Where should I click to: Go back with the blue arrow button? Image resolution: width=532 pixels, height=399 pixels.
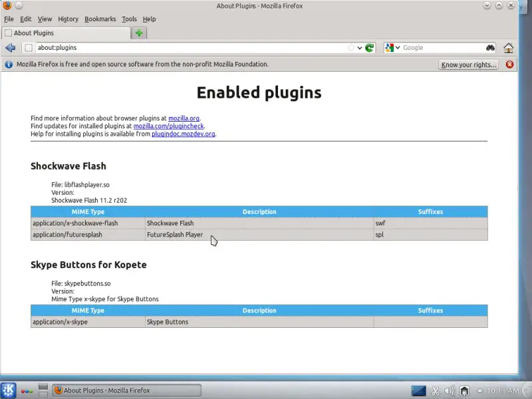10,48
